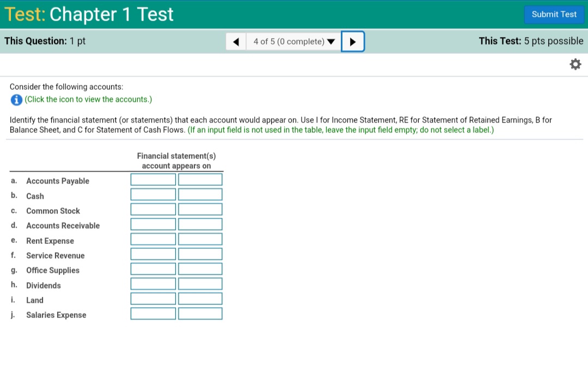Click the previous question arrow
The image size is (588, 367).
(x=236, y=41)
